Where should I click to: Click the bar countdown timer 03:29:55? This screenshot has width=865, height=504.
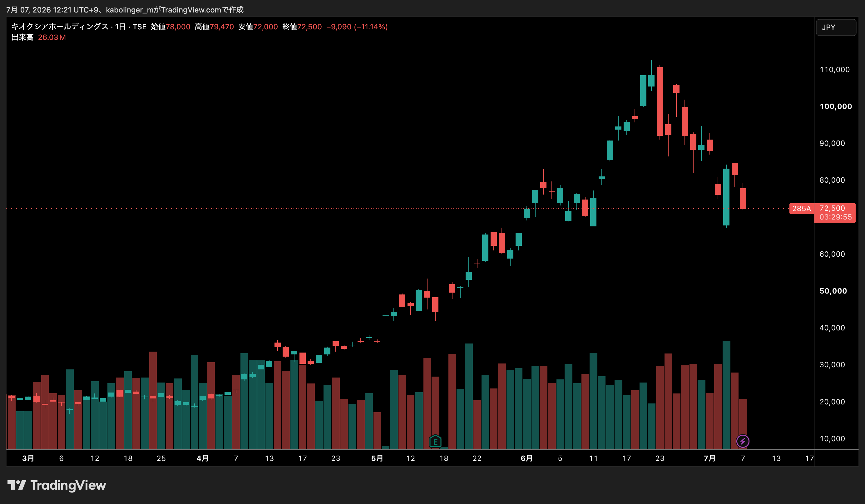click(835, 217)
